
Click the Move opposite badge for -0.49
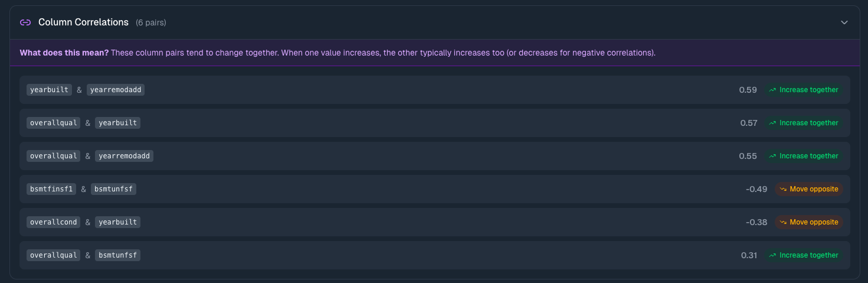coord(808,189)
